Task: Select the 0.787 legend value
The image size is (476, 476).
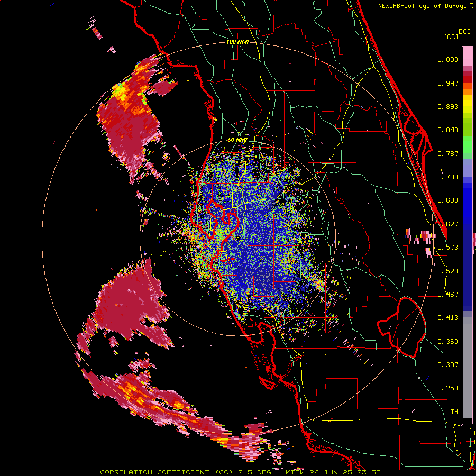Action: click(448, 153)
